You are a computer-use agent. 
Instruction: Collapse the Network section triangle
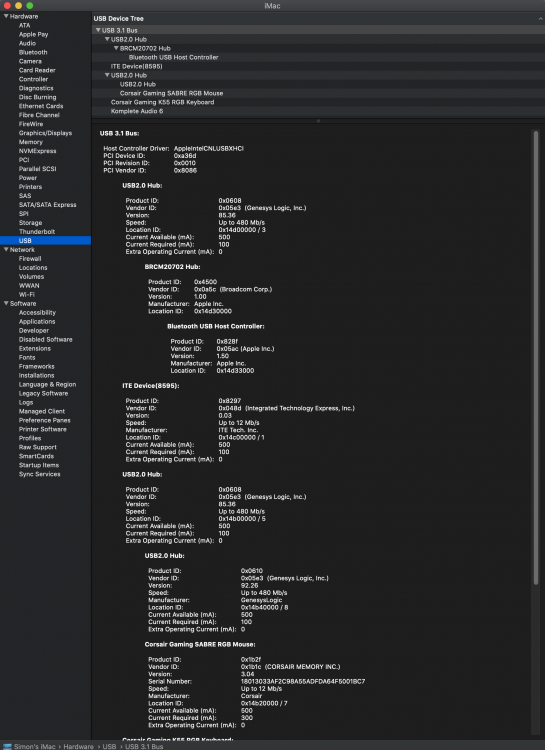[6, 250]
